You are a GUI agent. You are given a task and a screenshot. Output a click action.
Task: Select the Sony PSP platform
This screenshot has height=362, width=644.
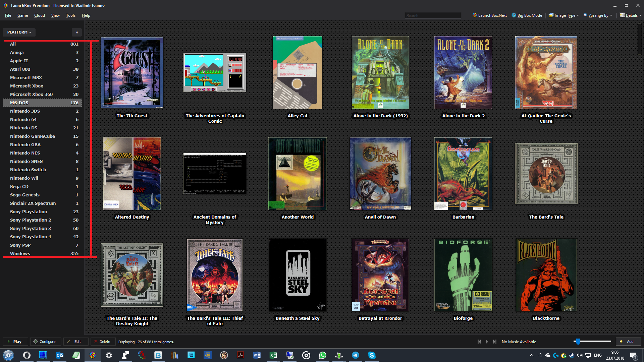(x=42, y=245)
